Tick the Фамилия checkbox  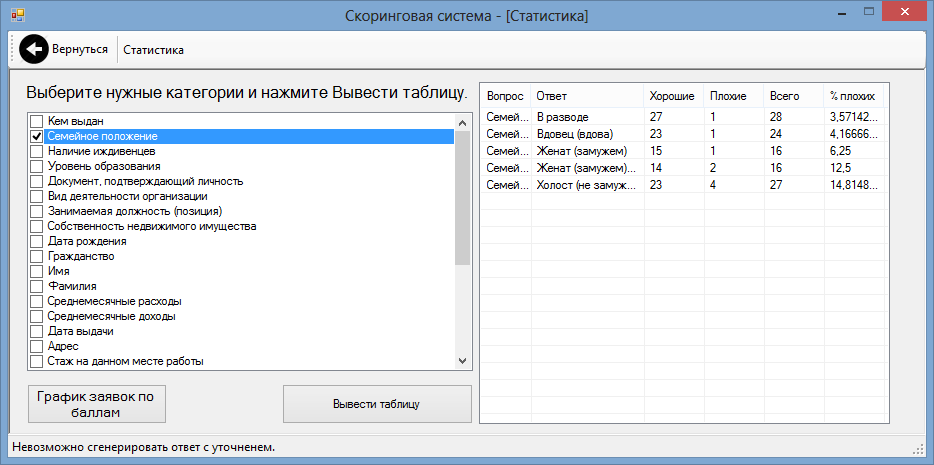coord(37,286)
